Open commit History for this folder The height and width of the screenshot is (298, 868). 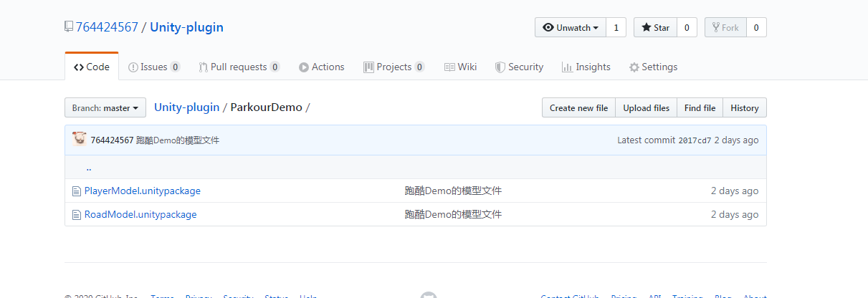(x=745, y=107)
